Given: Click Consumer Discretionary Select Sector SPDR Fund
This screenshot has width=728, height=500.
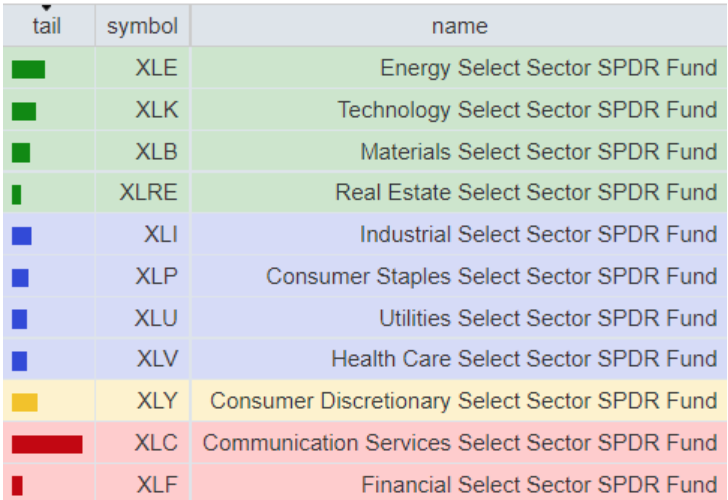Looking at the screenshot, I should [x=463, y=401].
